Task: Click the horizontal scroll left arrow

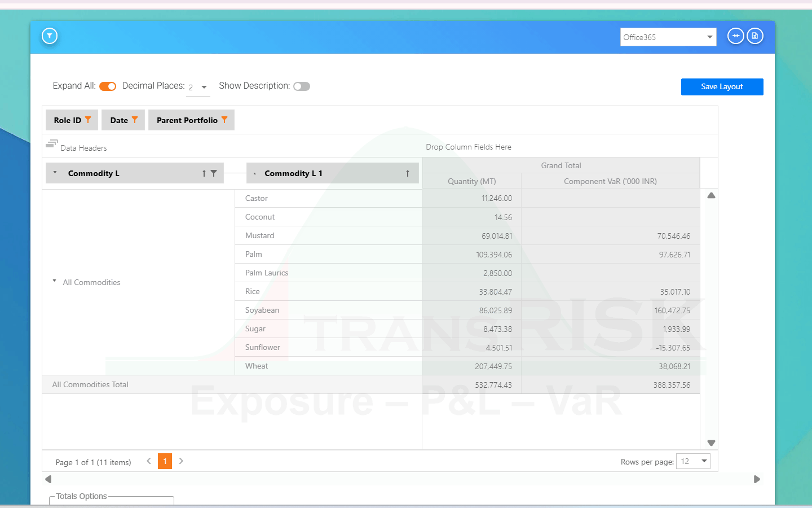Action: (48, 479)
